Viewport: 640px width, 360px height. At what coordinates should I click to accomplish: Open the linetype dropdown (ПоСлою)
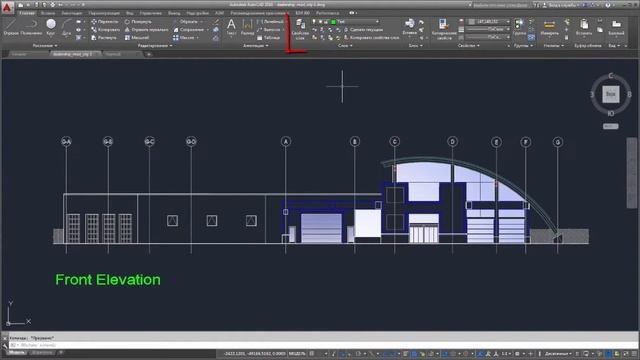click(489, 37)
